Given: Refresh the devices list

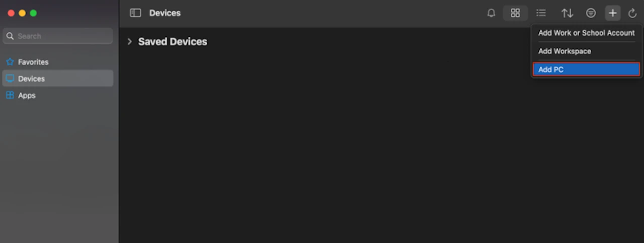Looking at the screenshot, I should 632,13.
